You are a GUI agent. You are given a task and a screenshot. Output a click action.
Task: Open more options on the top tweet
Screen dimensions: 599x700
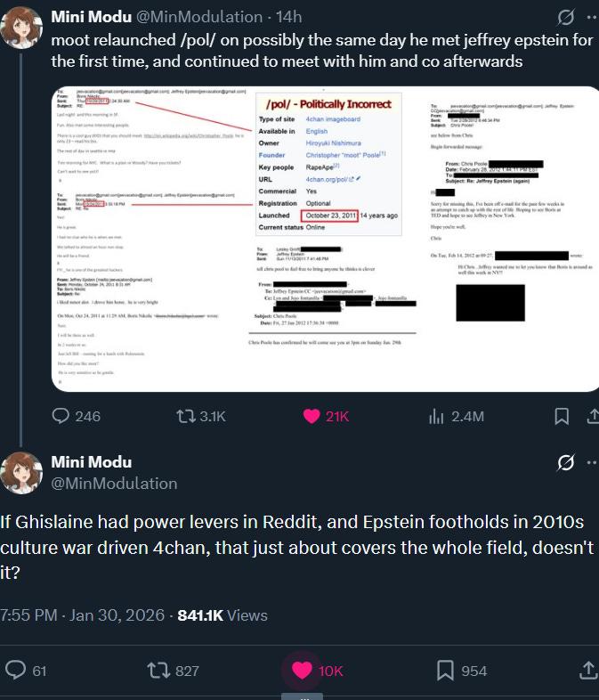point(592,17)
